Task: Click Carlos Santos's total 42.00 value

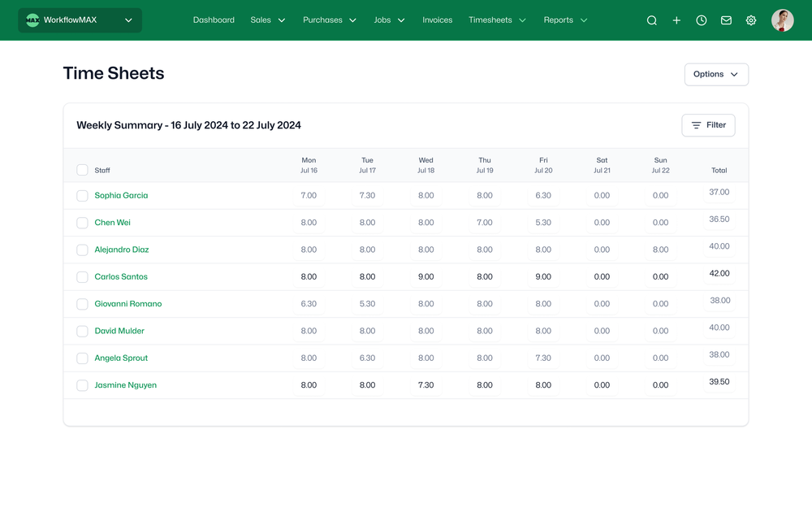Action: (719, 274)
